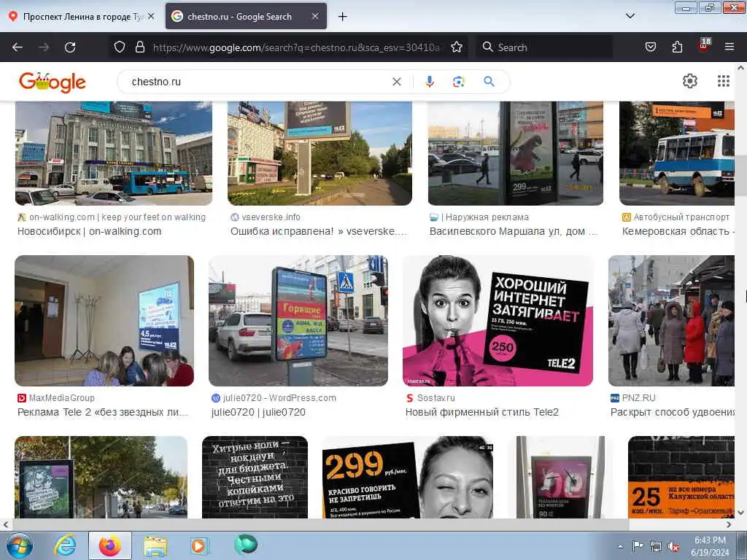The width and height of the screenshot is (747, 560).
Task: Open Реклама Tele 2 «без звездных link
Action: pyautogui.click(x=103, y=413)
